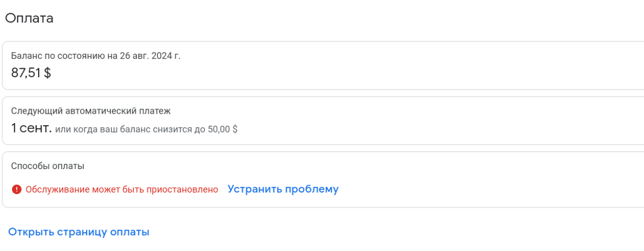Click the date "26 авг. 2024 г."
The width and height of the screenshot is (644, 251).
150,56
